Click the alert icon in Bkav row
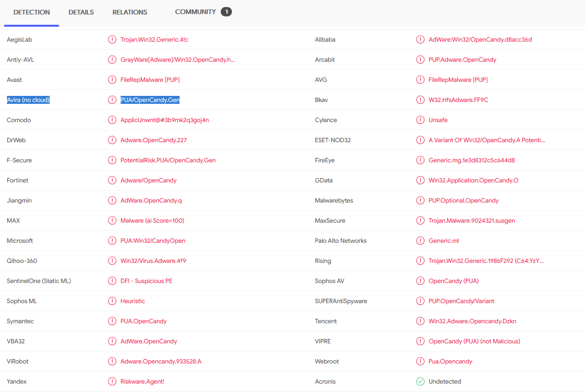This screenshot has width=585, height=392. (420, 100)
